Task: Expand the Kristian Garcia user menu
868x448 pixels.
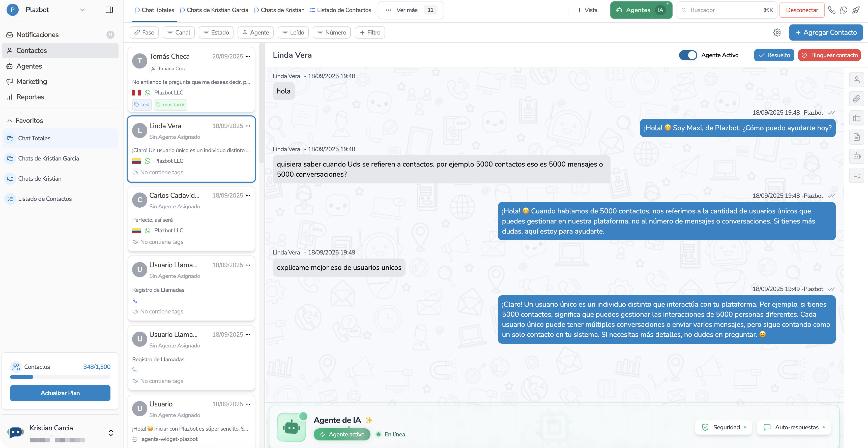Action: 111,433
